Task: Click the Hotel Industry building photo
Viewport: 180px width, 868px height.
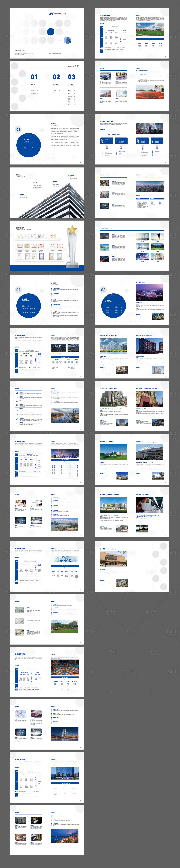Action: (150, 346)
